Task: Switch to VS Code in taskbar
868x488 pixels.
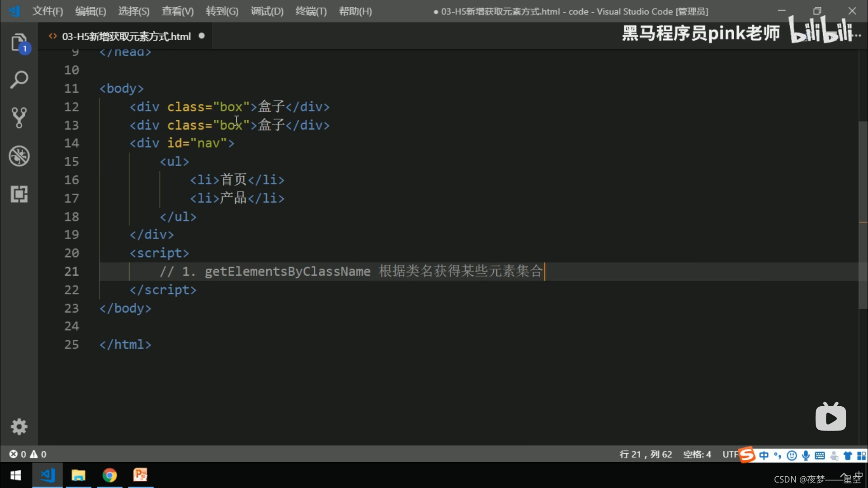Action: [x=47, y=475]
